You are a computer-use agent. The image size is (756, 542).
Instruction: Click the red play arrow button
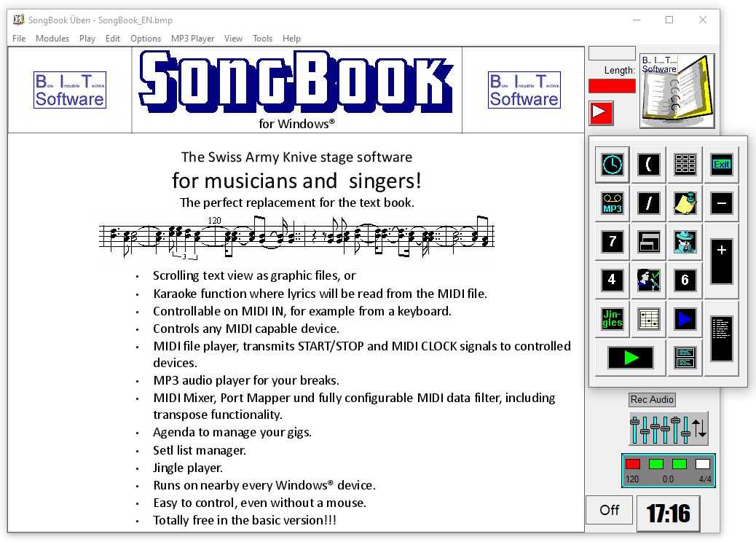(601, 113)
